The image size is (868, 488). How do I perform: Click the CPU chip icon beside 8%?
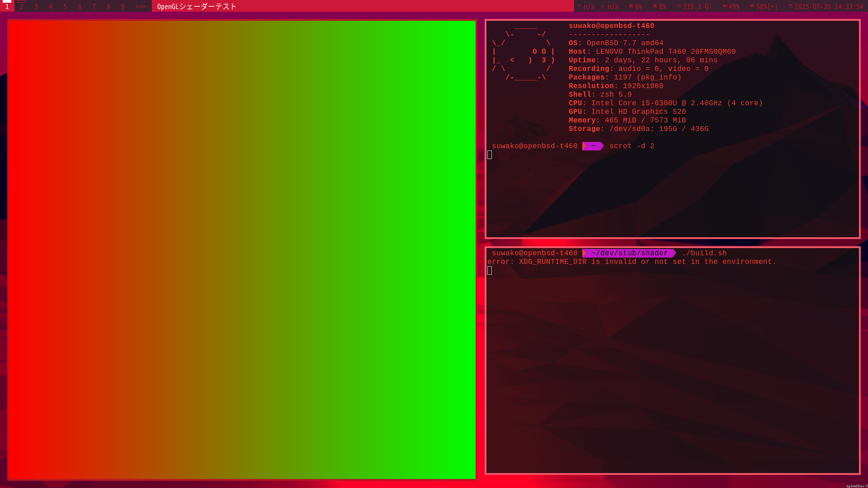(x=655, y=6)
